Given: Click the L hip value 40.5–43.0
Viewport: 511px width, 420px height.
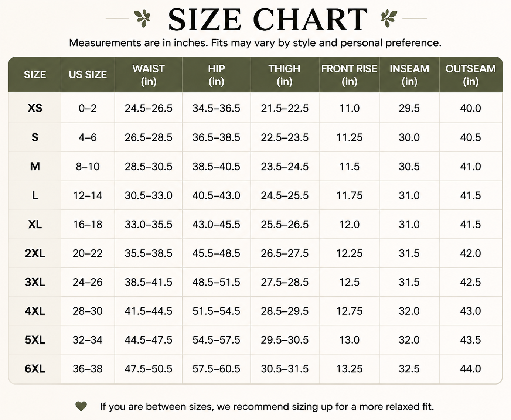Looking at the screenshot, I should click(217, 195).
